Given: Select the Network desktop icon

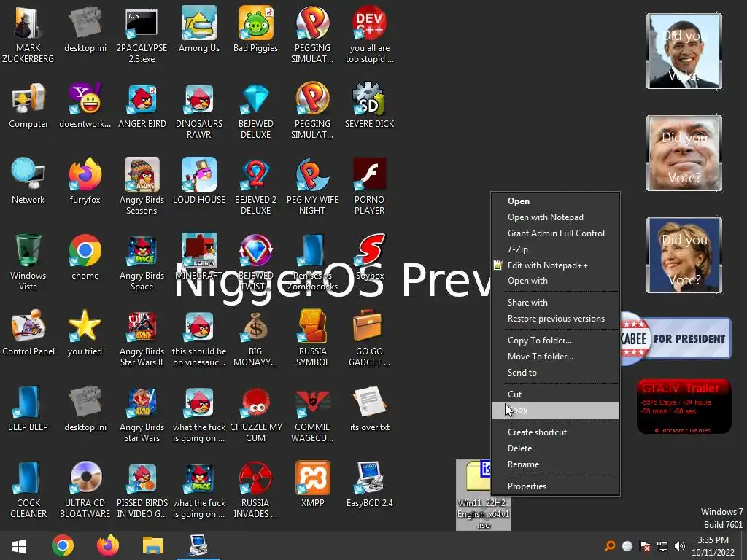Looking at the screenshot, I should pos(28,181).
